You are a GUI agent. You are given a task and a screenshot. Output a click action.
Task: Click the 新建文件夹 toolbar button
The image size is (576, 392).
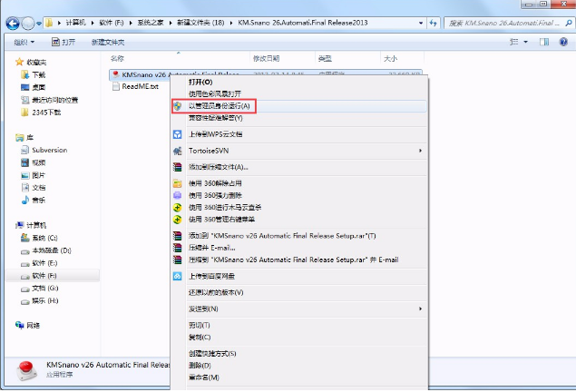(x=108, y=43)
